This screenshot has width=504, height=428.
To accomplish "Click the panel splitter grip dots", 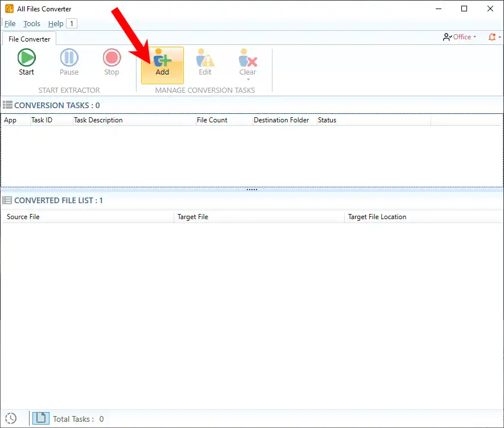I will [251, 190].
